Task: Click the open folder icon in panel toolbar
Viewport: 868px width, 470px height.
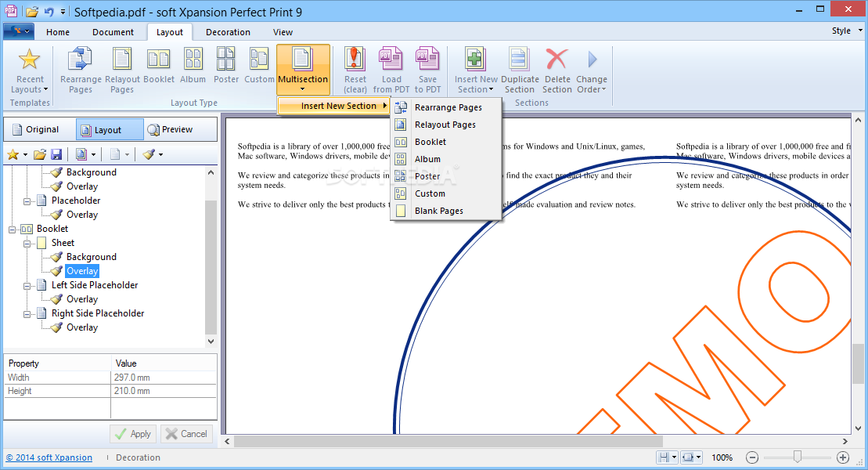Action: (40, 154)
